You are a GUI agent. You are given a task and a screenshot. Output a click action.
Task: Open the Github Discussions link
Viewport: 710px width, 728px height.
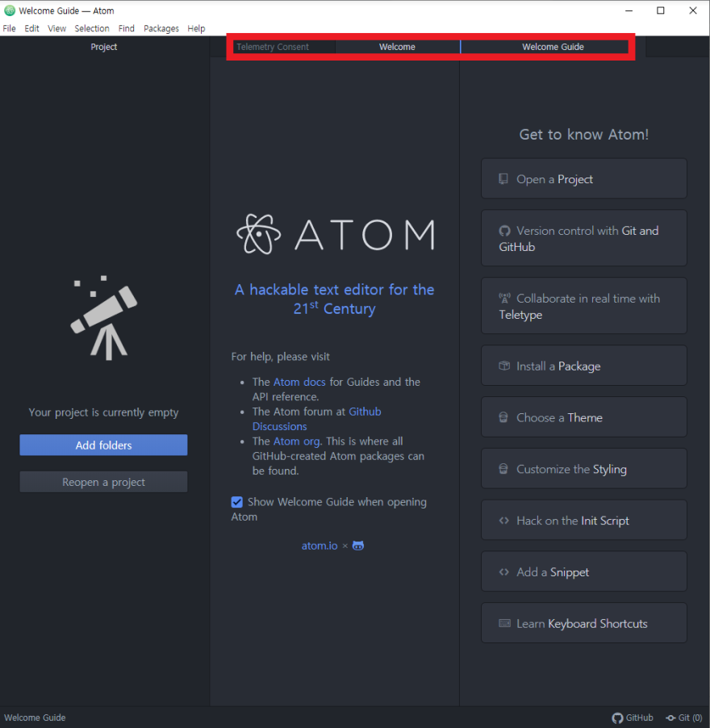point(316,419)
